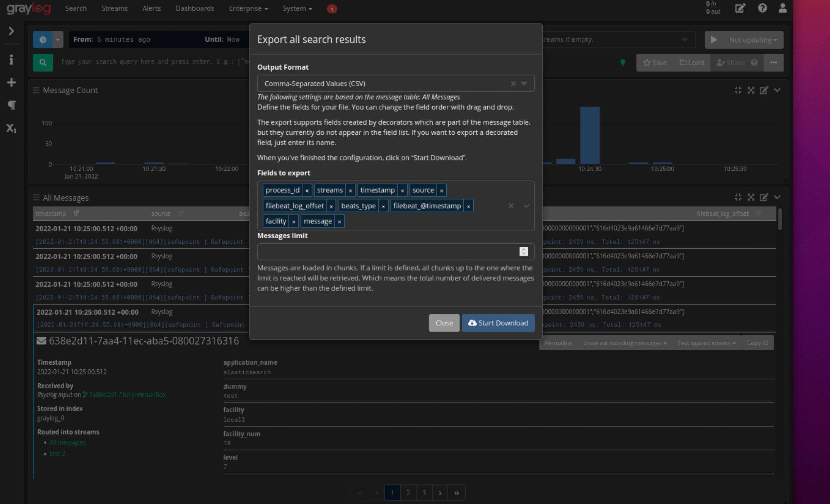Image resolution: width=830 pixels, height=504 pixels.
Task: Clear the CSV output format selection
Action: pyautogui.click(x=513, y=83)
